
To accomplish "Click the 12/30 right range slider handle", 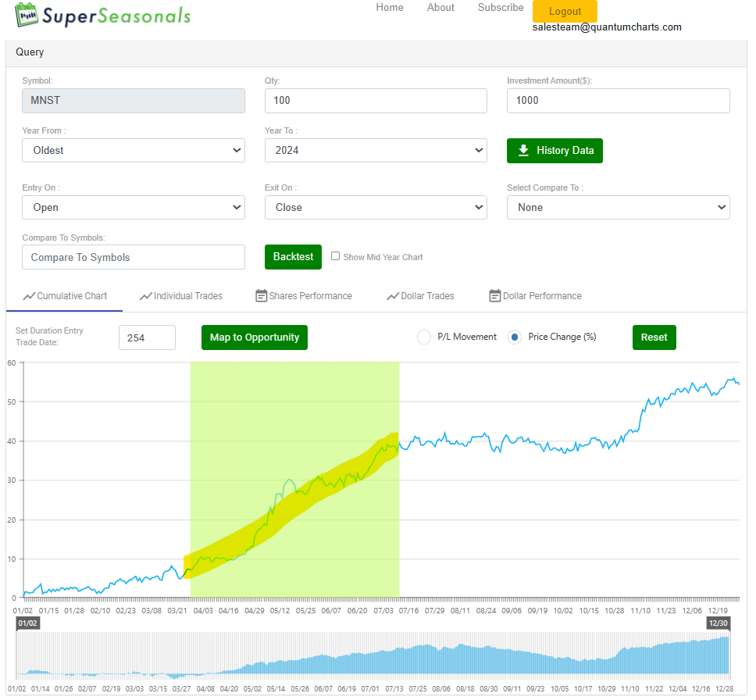I will tap(718, 623).
